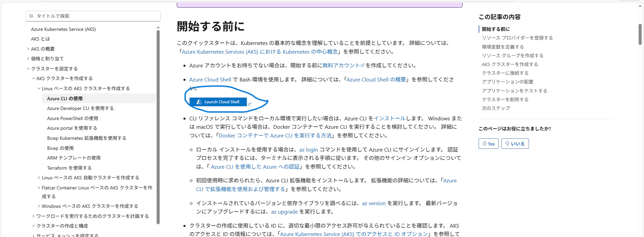
Task: Expand クラスターの作成と構成 node
Action: click(x=33, y=226)
